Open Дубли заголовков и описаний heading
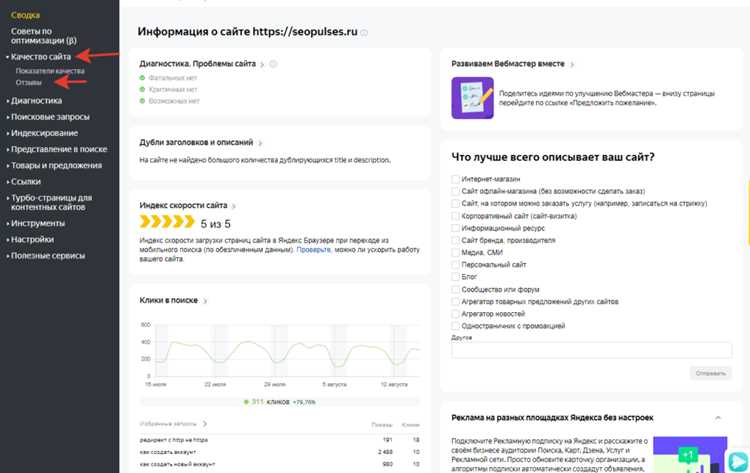Image resolution: width=750 pixels, height=473 pixels. point(196,143)
